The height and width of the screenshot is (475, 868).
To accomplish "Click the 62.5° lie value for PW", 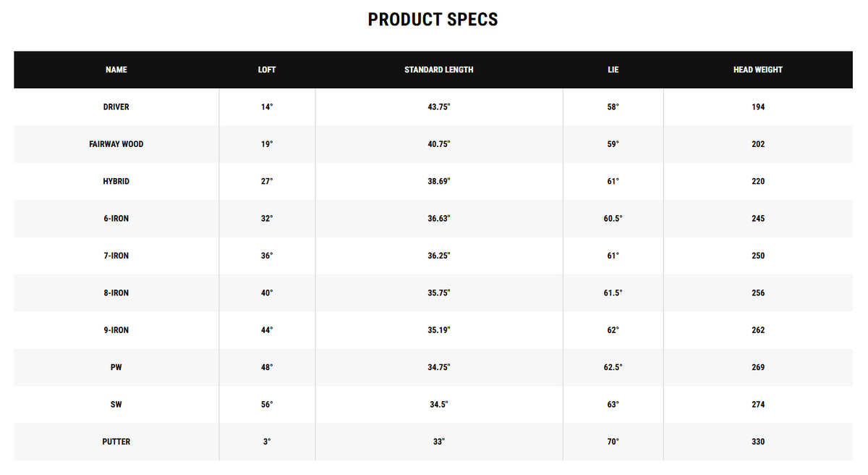I will coord(613,367).
